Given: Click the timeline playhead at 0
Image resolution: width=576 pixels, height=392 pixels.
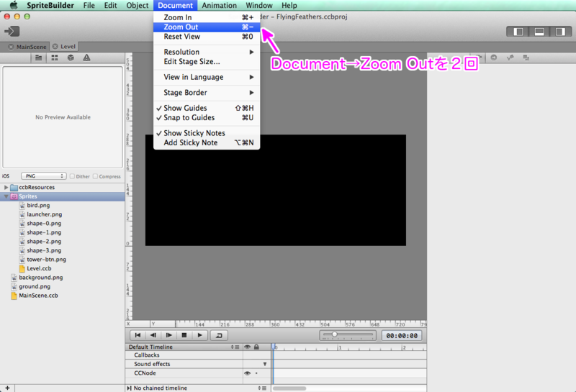Looking at the screenshot, I should click(274, 347).
